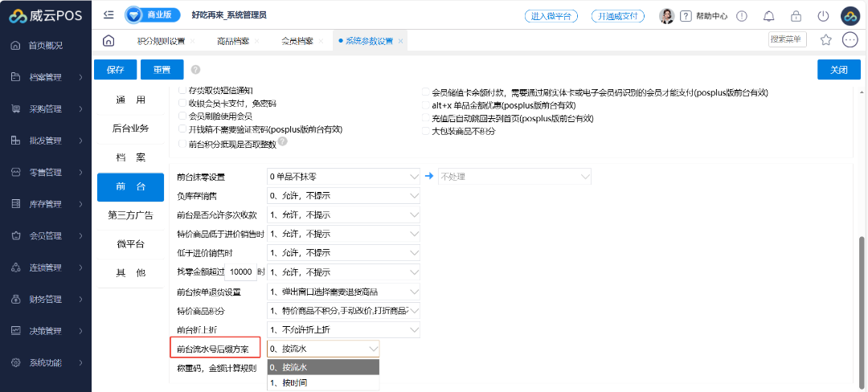
Task: Click the home icon tab
Action: [x=108, y=41]
